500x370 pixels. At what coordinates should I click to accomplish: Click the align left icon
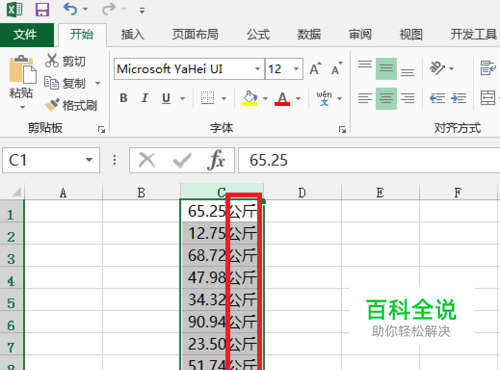pos(365,98)
